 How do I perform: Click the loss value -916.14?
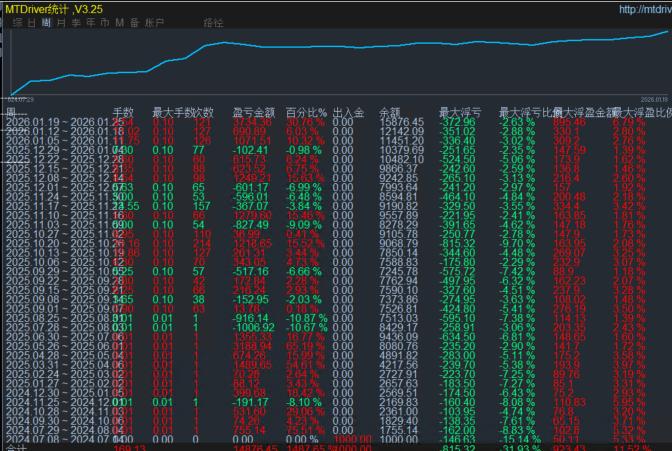tap(250, 318)
